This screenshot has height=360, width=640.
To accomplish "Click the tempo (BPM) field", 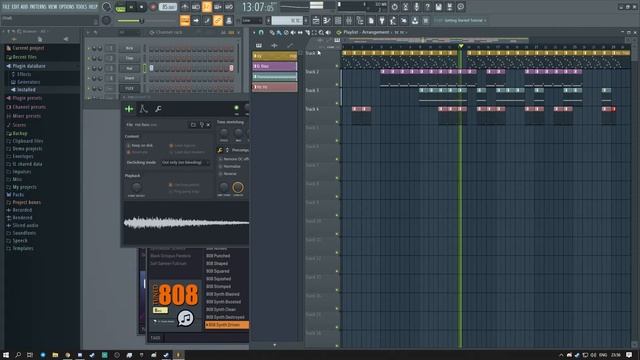I will [x=168, y=7].
